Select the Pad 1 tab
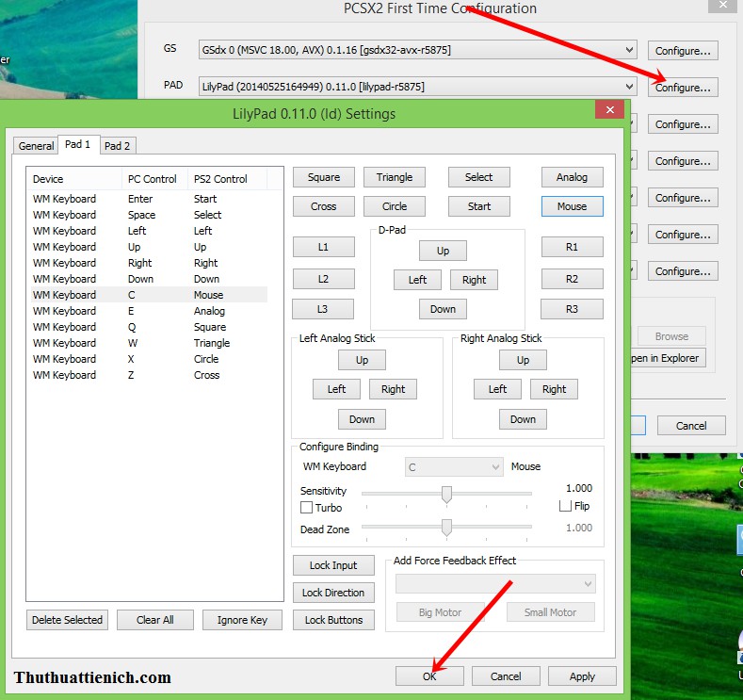This screenshot has height=700, width=743. pyautogui.click(x=78, y=144)
